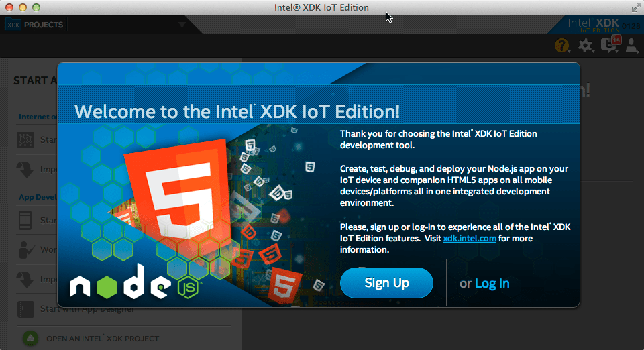
Task: Click the import arrow icon under Internet of Things
Action: [x=25, y=169]
